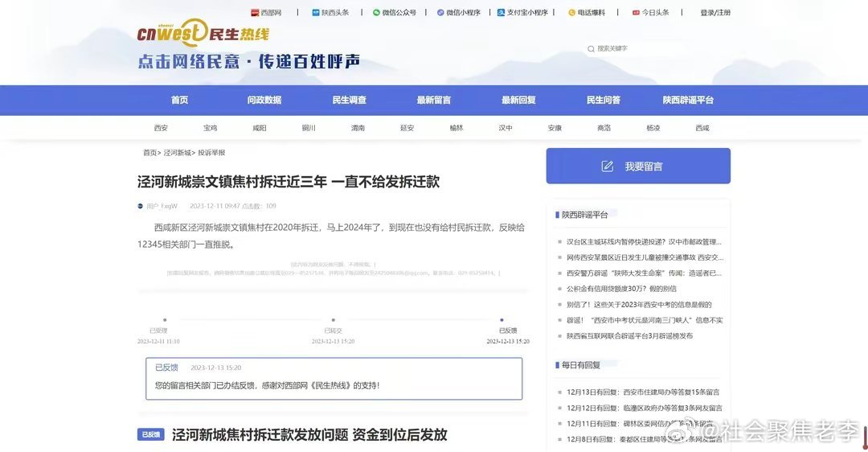This screenshot has width=868, height=452.
Task: Click the search magnifier icon
Action: coord(592,49)
